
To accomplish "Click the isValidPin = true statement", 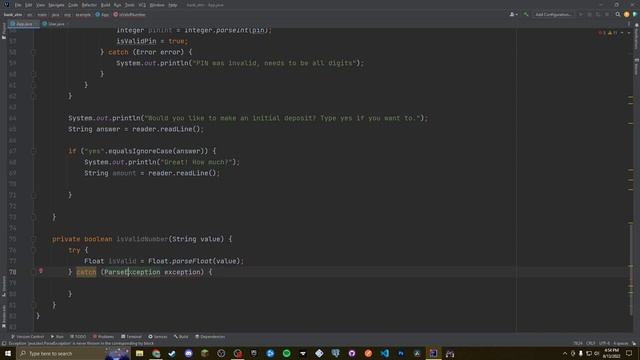I will point(152,41).
